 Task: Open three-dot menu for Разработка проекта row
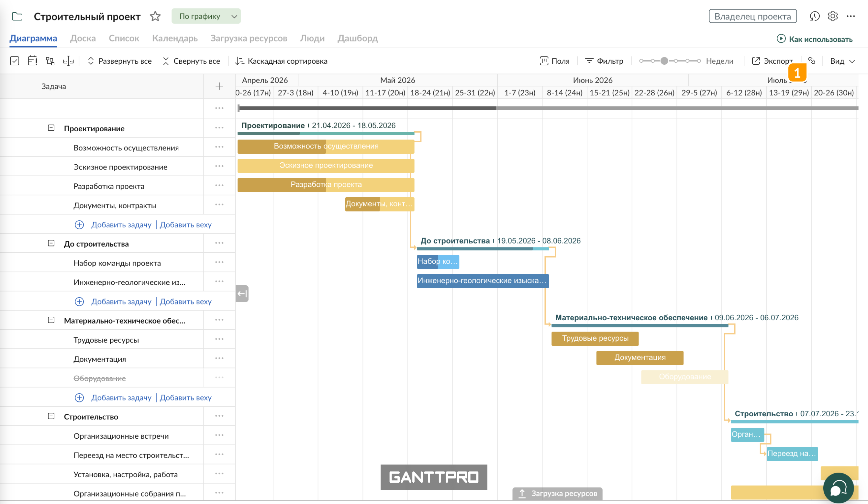coord(219,186)
